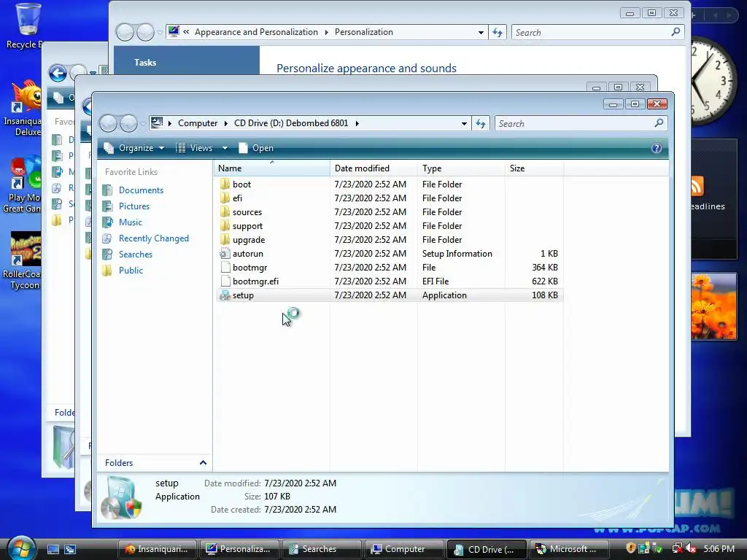Click Switch between windows quick launch icon
Screen dimensions: 747x560
[70, 550]
